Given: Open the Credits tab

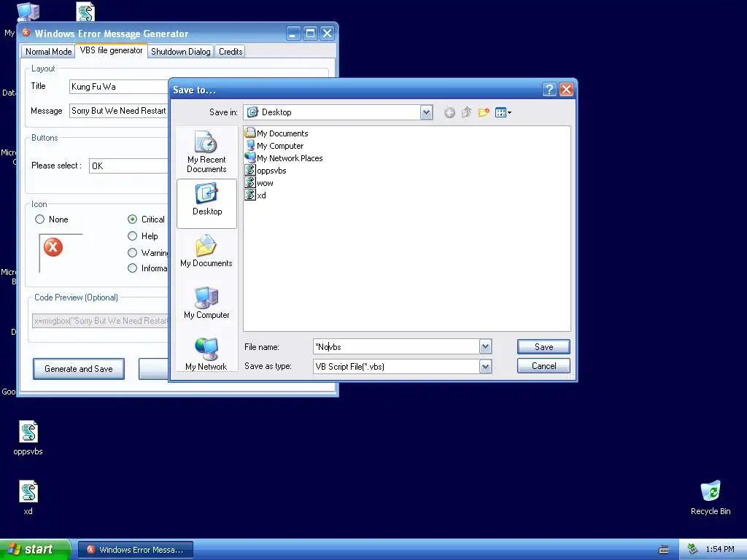Looking at the screenshot, I should [231, 52].
